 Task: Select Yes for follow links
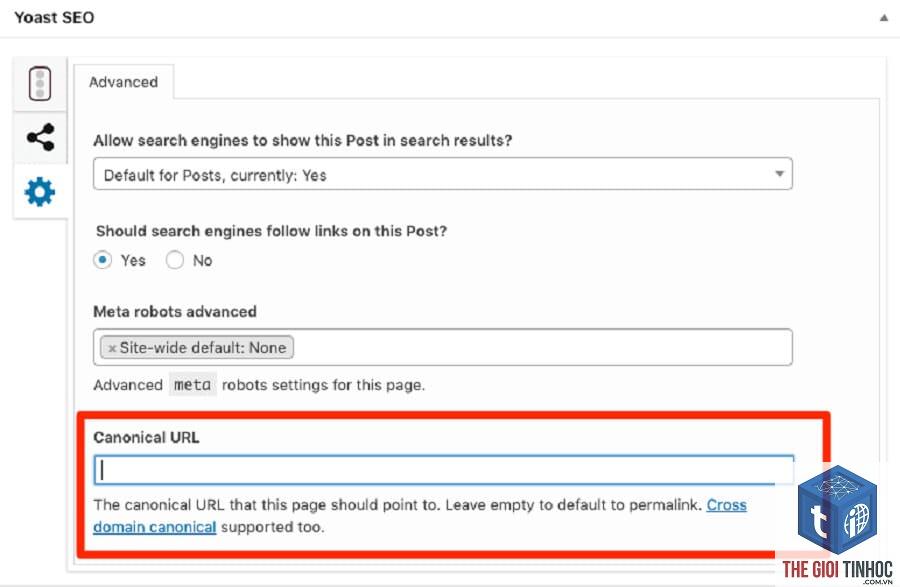pos(103,260)
